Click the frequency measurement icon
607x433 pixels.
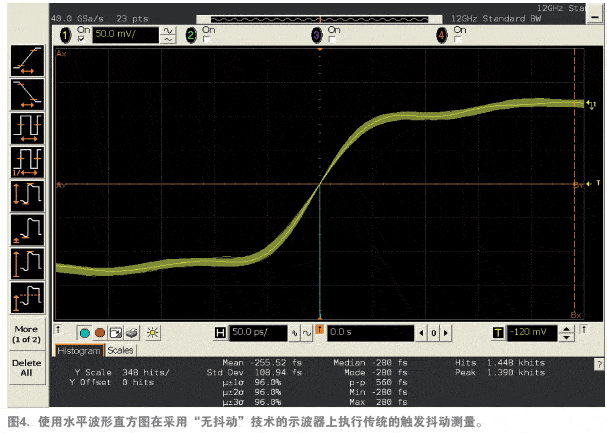point(26,163)
